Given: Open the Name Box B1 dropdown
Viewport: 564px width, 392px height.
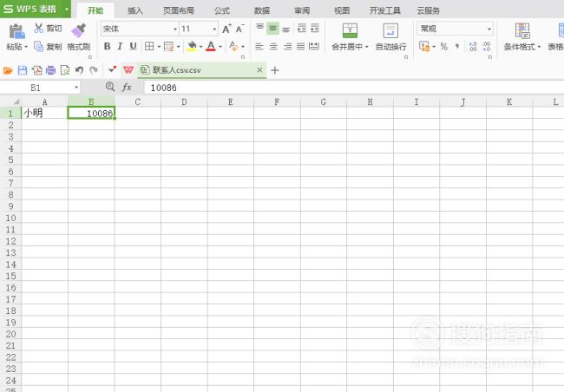Looking at the screenshot, I should click(x=76, y=88).
